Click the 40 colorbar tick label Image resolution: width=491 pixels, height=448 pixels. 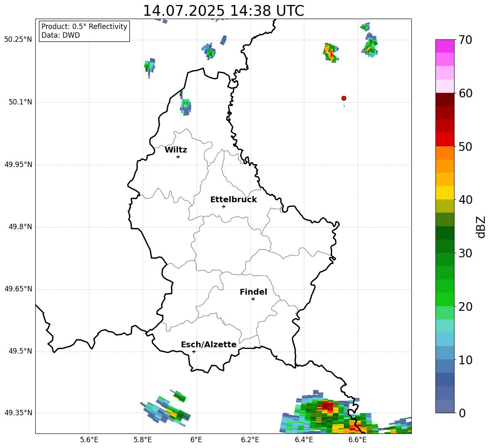[x=465, y=200]
